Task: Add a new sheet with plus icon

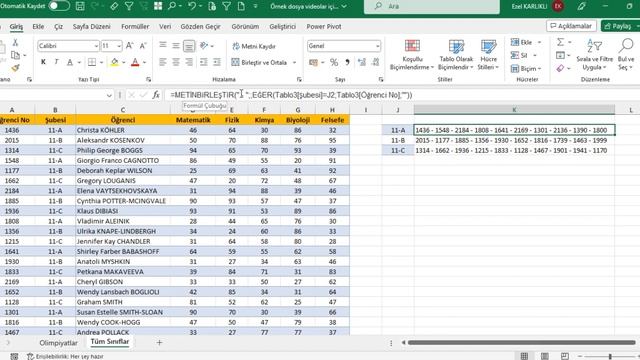Action: tap(159, 343)
